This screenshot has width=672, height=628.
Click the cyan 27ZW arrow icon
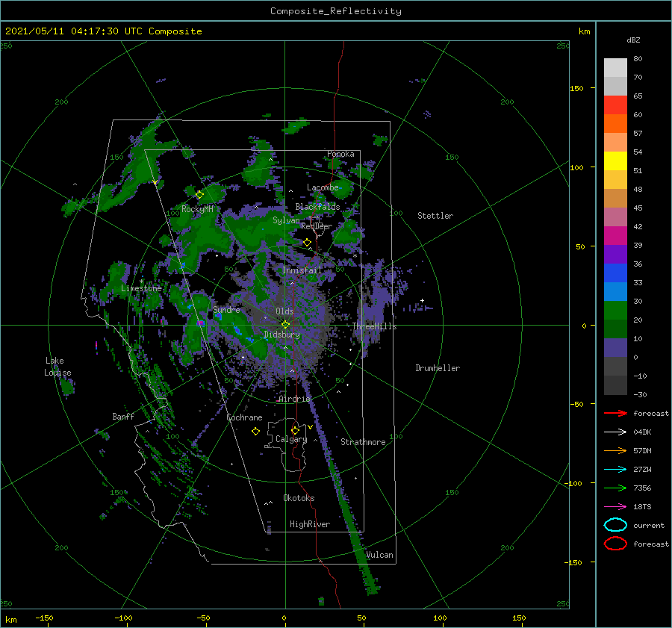tap(615, 470)
